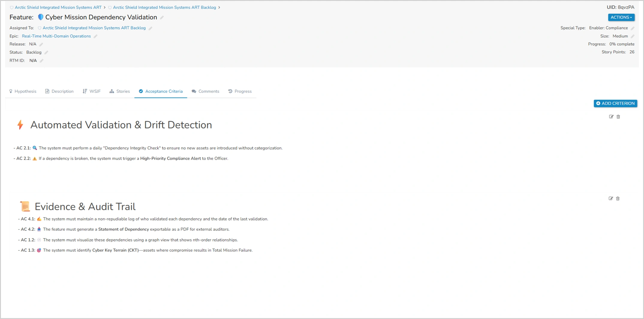Screen dimensions: 644x319
Task: Switch to the Hypothesis tab
Action: point(23,91)
